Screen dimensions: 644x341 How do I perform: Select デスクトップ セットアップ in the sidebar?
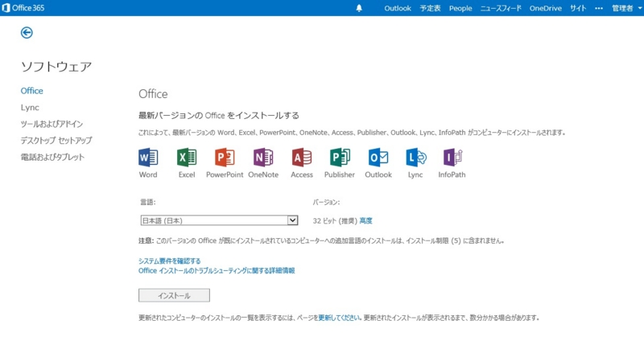point(56,140)
